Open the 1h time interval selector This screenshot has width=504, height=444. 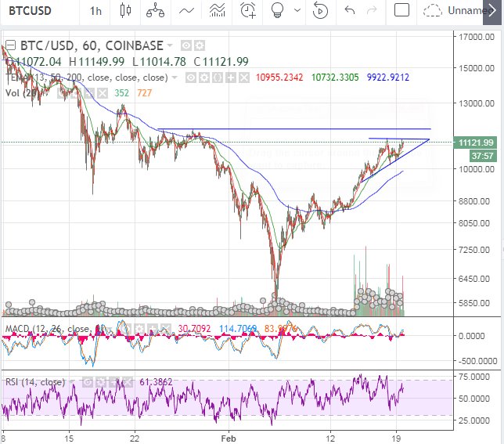tap(95, 11)
